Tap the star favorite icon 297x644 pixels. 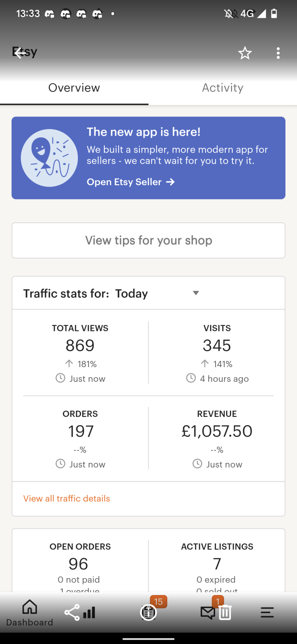click(245, 53)
